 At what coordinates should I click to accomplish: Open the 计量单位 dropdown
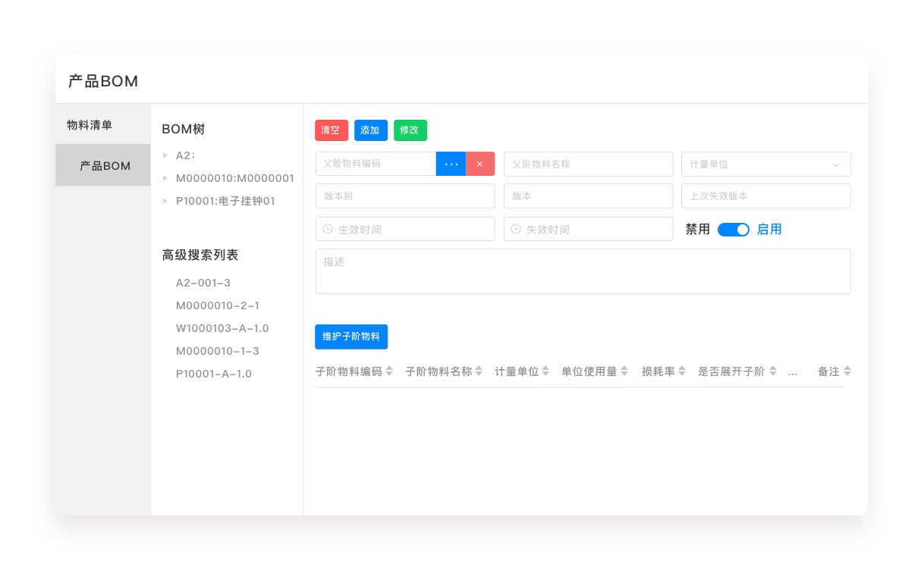(766, 164)
